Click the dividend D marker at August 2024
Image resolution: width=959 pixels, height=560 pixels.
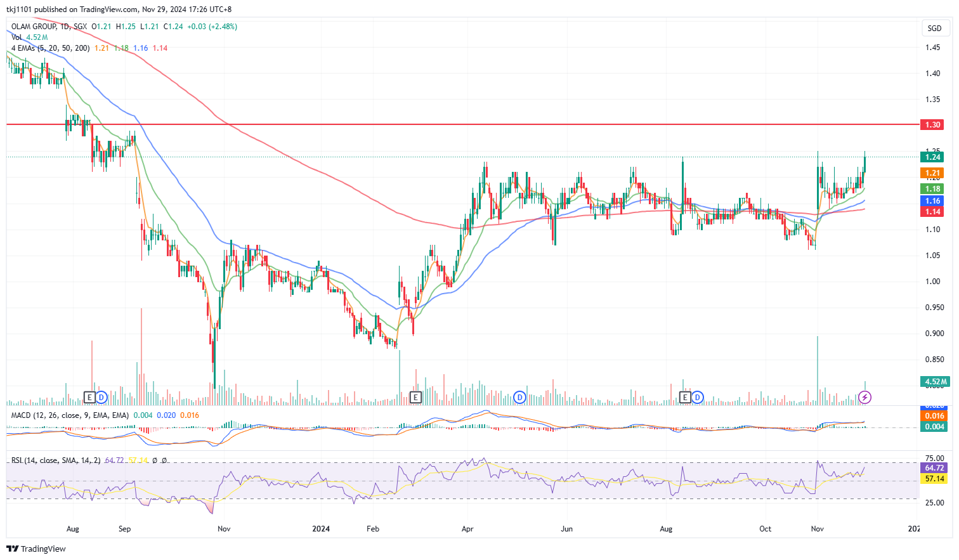pos(698,398)
